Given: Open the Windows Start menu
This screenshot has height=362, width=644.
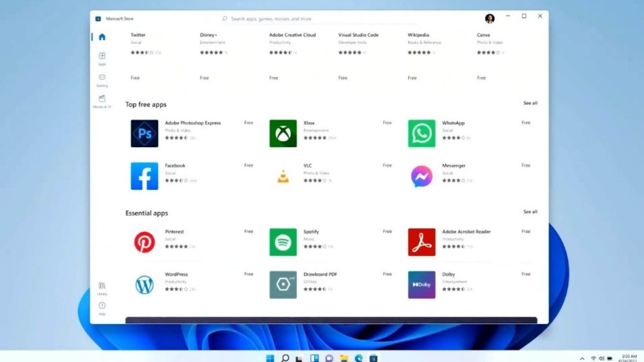Looking at the screenshot, I should click(x=270, y=358).
